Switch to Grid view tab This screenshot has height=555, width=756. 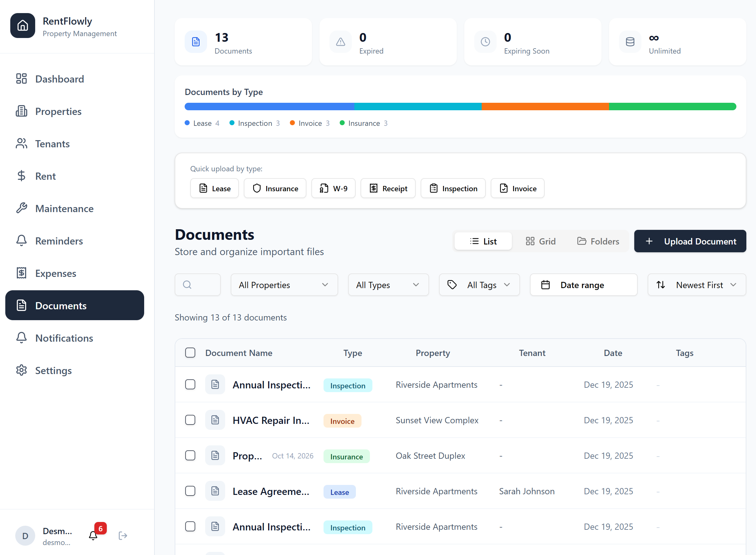click(541, 241)
